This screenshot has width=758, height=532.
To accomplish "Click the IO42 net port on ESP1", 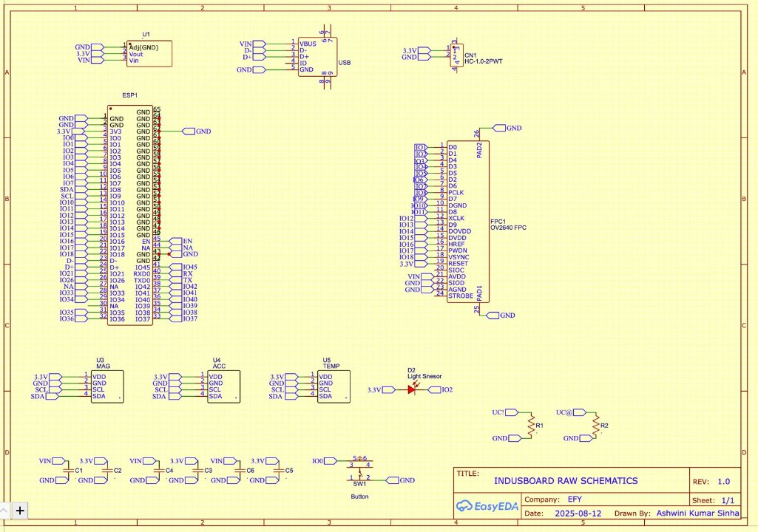I will [183, 287].
